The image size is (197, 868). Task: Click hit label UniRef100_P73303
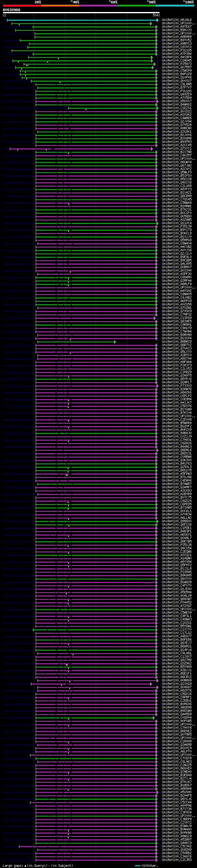176,386
